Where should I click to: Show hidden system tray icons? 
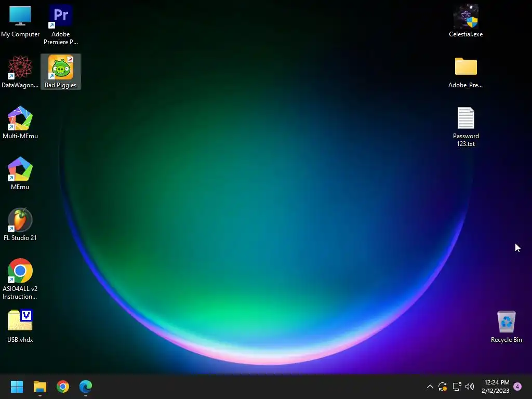[x=430, y=387]
